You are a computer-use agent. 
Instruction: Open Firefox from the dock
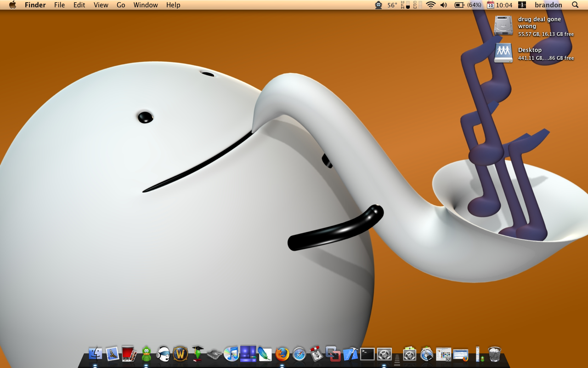(x=282, y=354)
